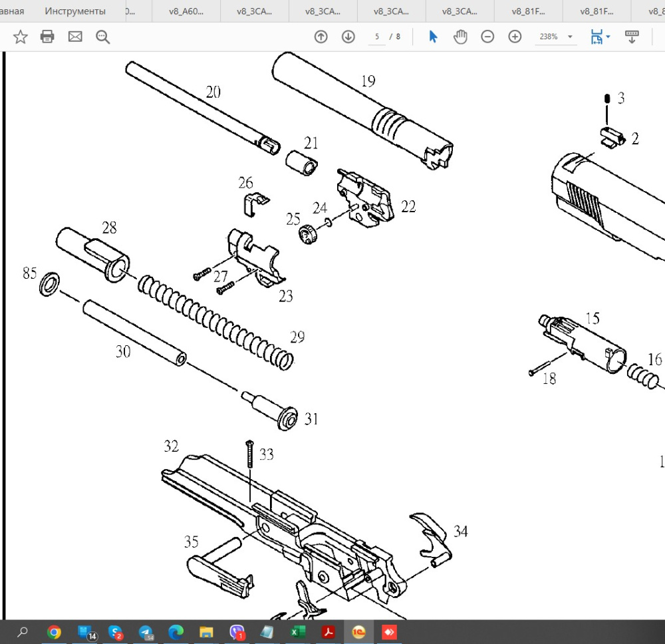Activate the selection arrow tool
Screen dimensions: 665x644
(x=433, y=37)
